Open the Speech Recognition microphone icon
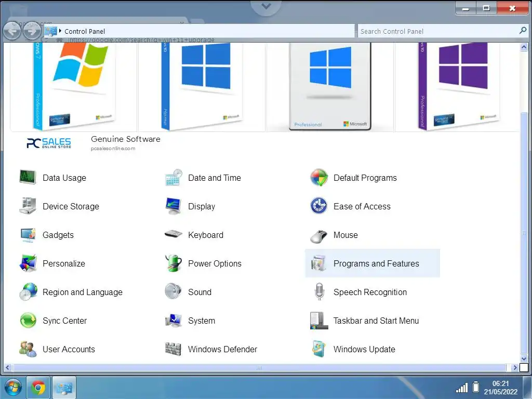The image size is (532, 399). click(319, 292)
